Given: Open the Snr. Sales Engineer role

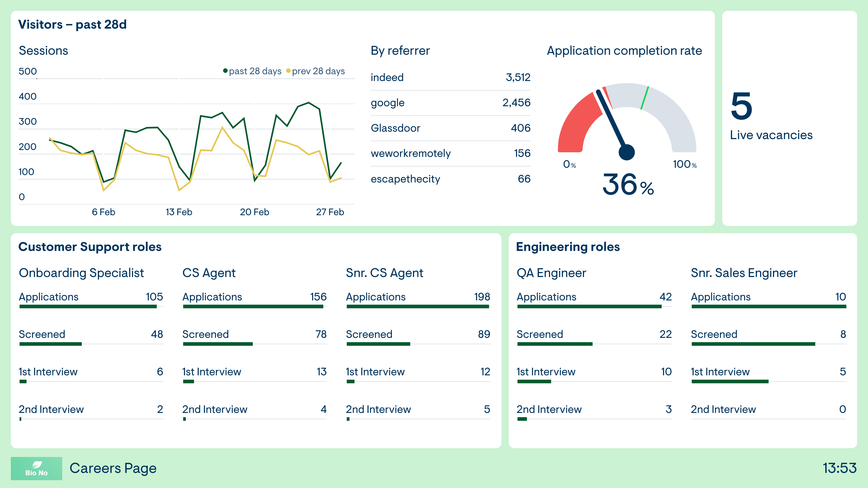Looking at the screenshot, I should tap(744, 273).
